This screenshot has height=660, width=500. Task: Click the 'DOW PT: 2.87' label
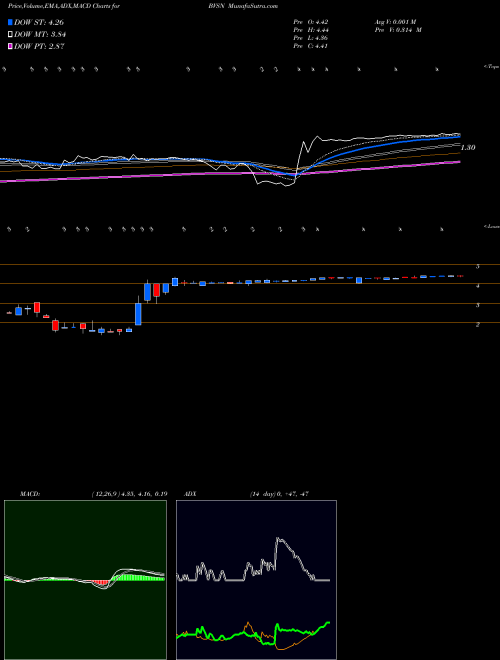[x=39, y=46]
